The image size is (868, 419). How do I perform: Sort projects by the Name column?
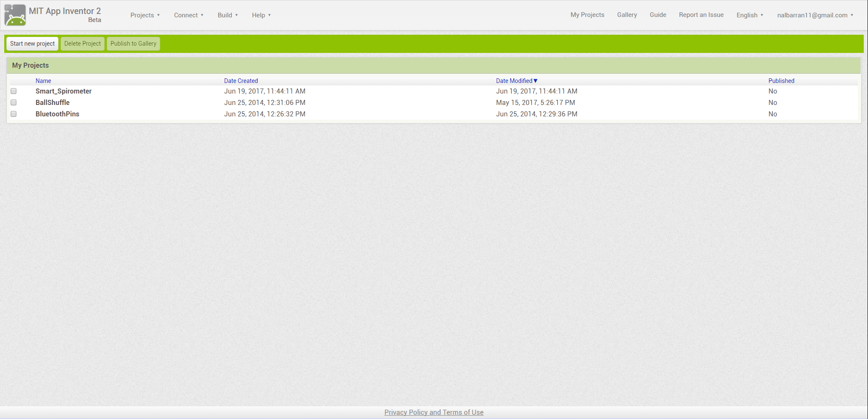click(x=43, y=81)
